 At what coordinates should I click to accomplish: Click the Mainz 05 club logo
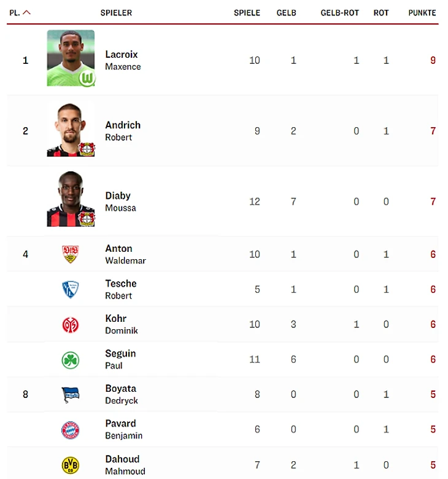coord(71,325)
